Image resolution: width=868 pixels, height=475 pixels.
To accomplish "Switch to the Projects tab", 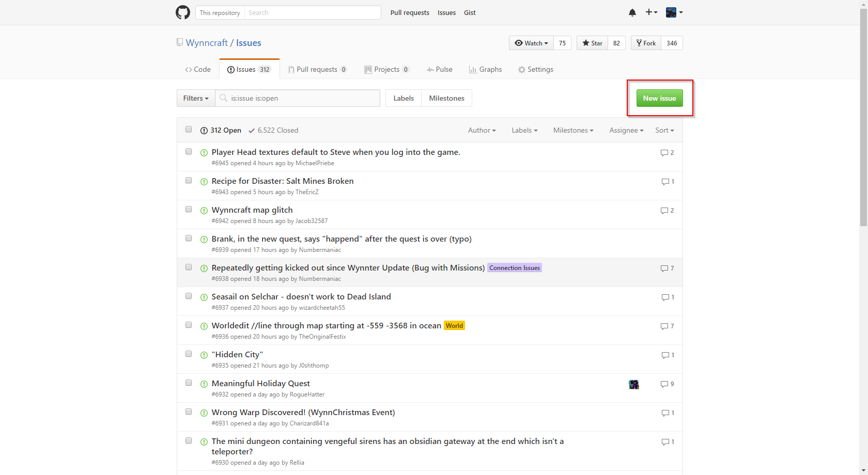I will (386, 69).
